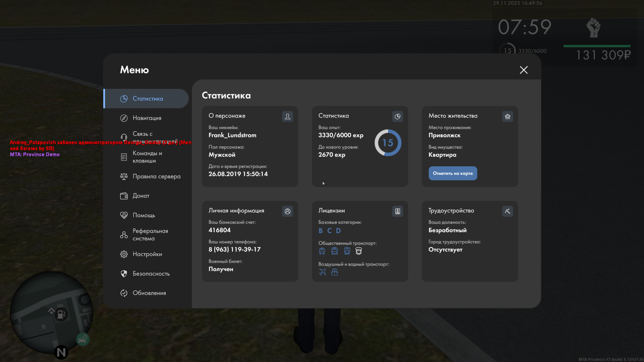Click the character profile icon in О персонаже card

[287, 116]
